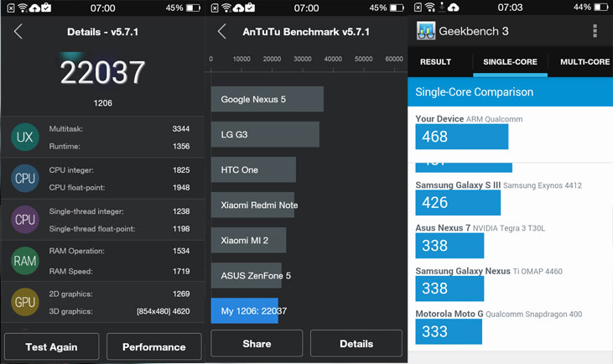Select the HTC One comparison bar
The image size is (613, 364).
pos(253,169)
